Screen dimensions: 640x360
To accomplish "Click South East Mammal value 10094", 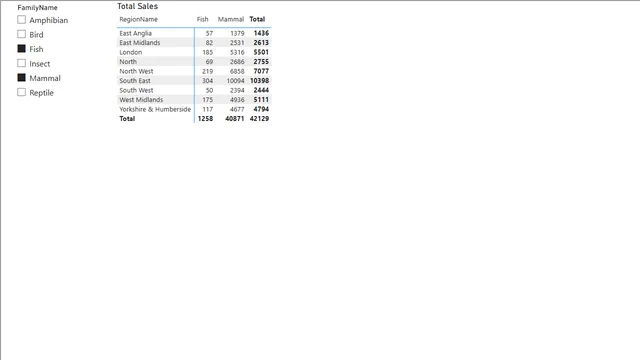I will coord(236,80).
